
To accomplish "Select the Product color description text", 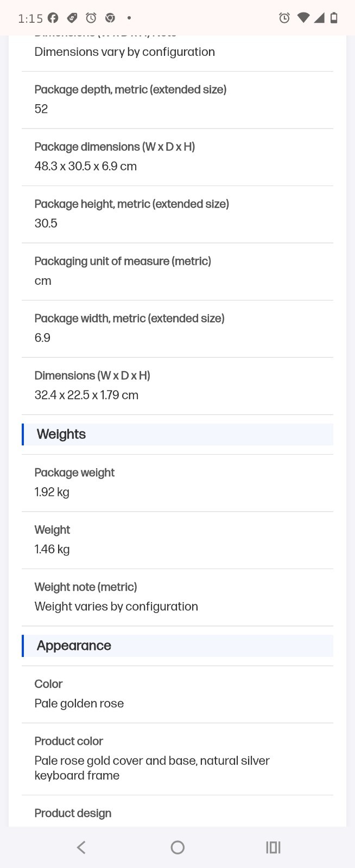I will [x=152, y=768].
